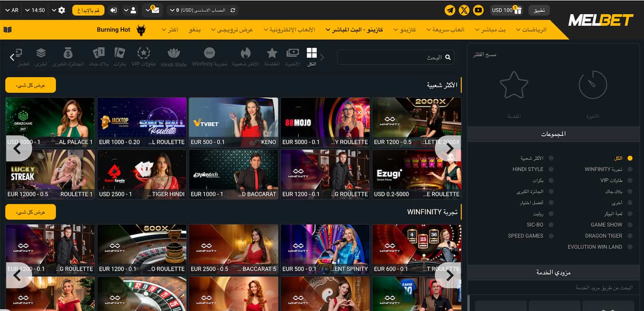Click the مسح الفلتر clear filter link
Image resolution: width=644 pixels, height=311 pixels.
[x=485, y=55]
